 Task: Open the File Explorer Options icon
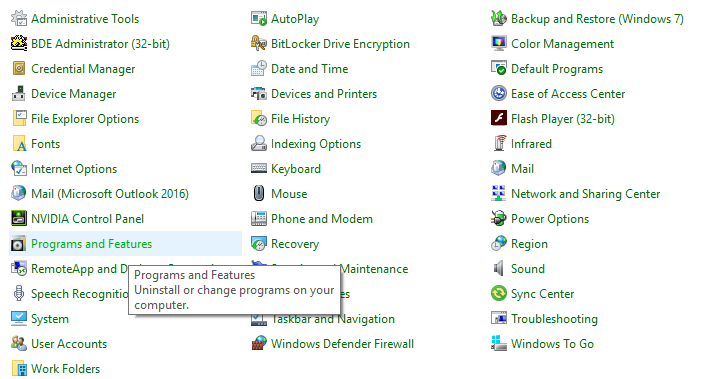pyautogui.click(x=19, y=118)
